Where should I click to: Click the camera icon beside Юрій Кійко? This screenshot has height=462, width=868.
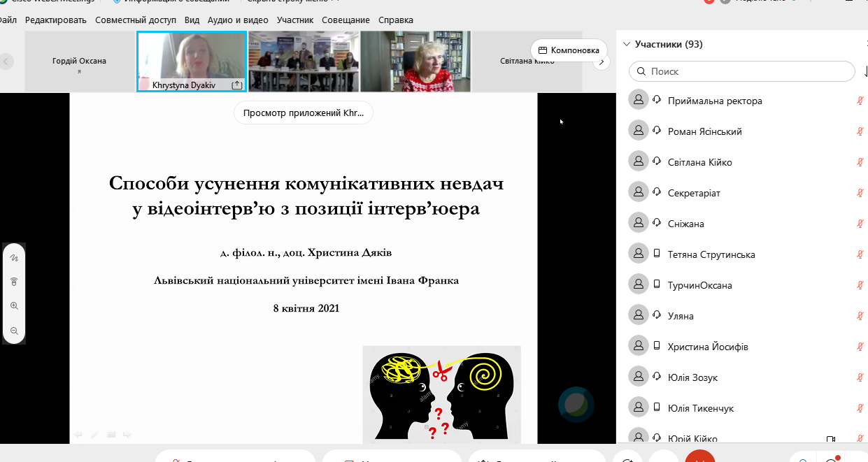(x=830, y=438)
